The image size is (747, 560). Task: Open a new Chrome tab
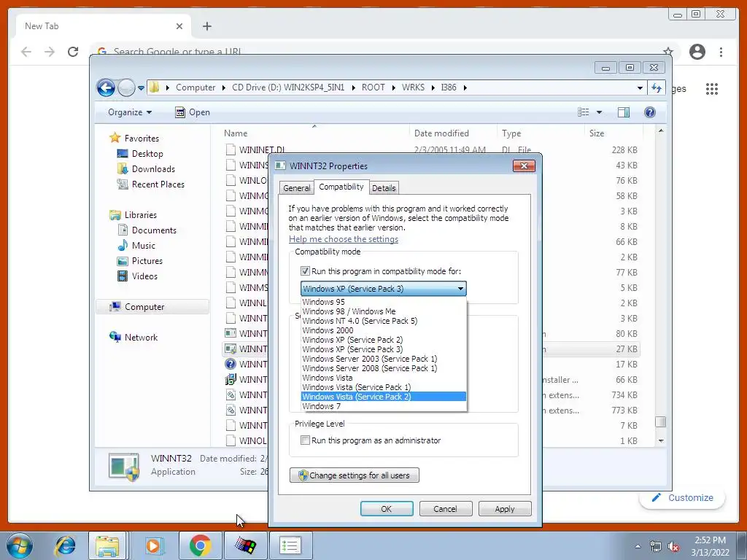tap(206, 26)
